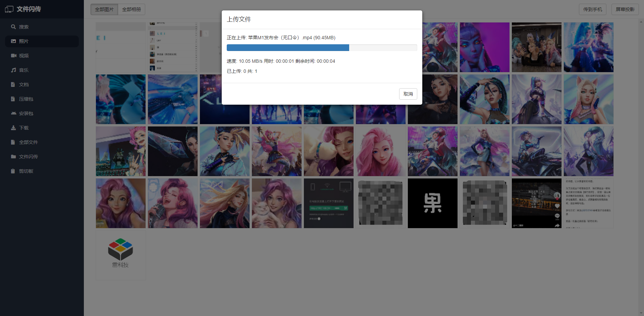
Task: Click the 音乐 note icon in sidebar
Action: click(13, 70)
